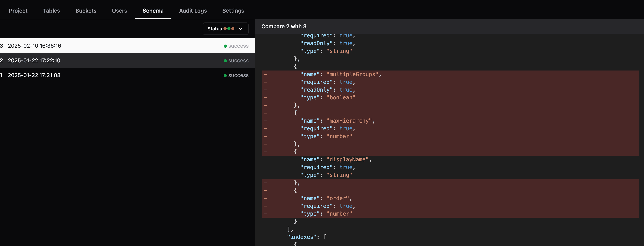This screenshot has height=246, width=644.
Task: Click the status color dots indicator
Action: point(229,29)
